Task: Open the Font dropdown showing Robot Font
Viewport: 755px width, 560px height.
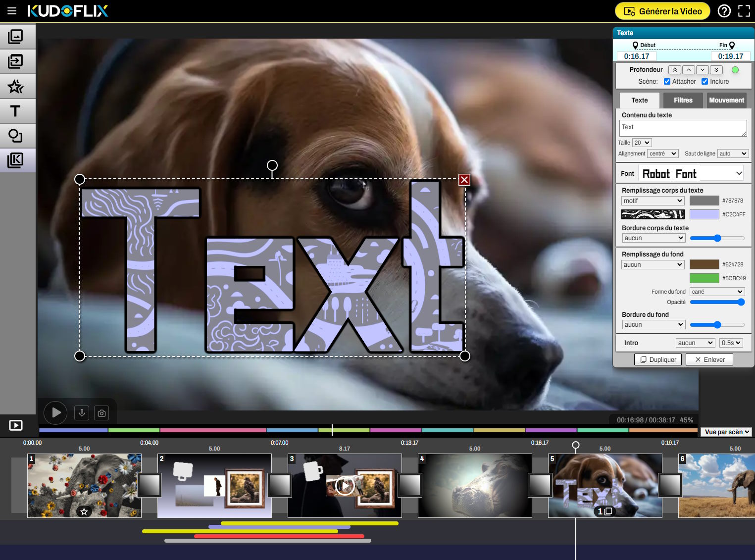Action: click(692, 173)
